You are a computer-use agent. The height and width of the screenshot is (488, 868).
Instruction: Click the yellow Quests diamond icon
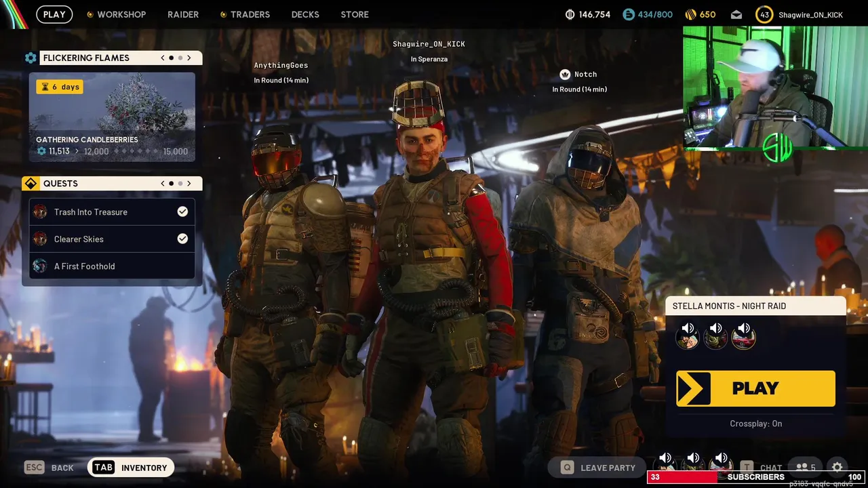point(31,184)
